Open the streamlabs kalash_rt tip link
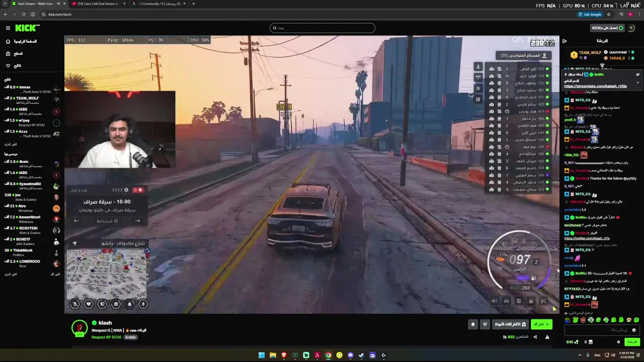The width and height of the screenshot is (644, 362). (595, 86)
